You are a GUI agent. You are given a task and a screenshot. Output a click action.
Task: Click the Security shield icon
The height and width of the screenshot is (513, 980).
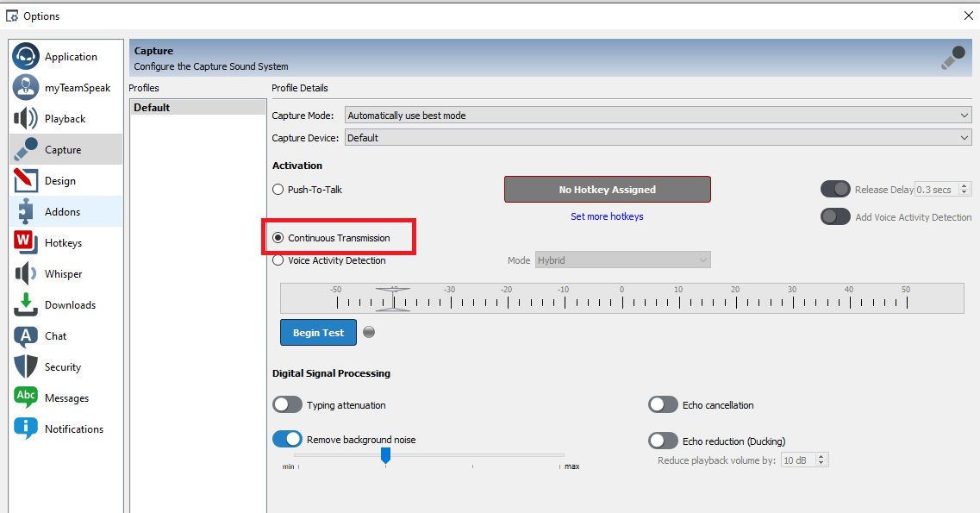tap(26, 367)
